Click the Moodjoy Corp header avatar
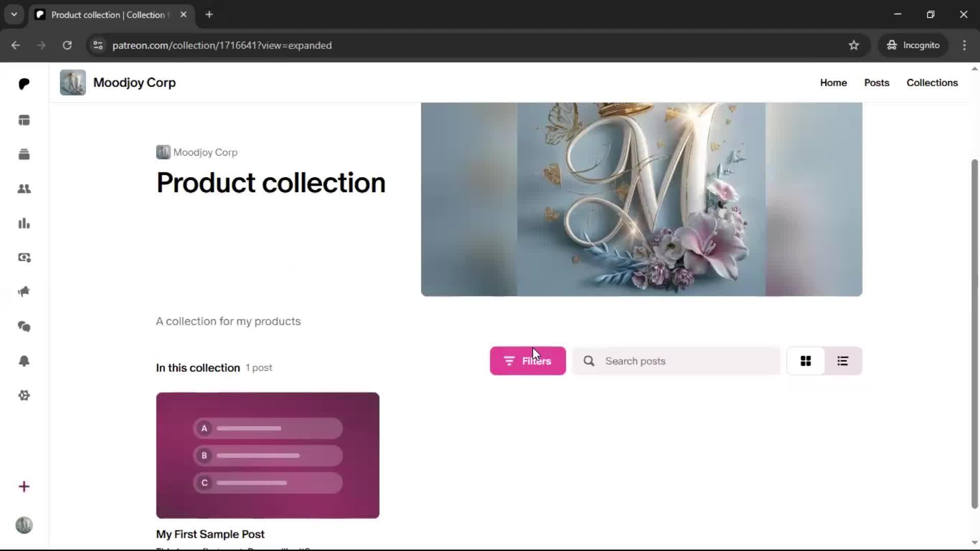980x551 pixels. 72,83
